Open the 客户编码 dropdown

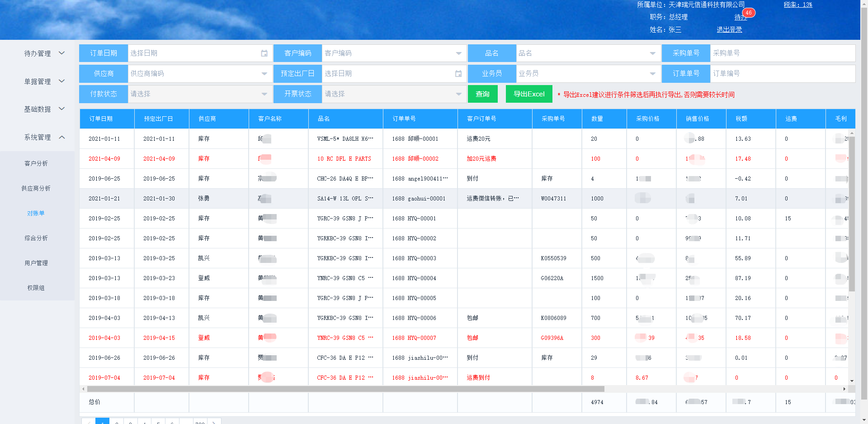(458, 53)
